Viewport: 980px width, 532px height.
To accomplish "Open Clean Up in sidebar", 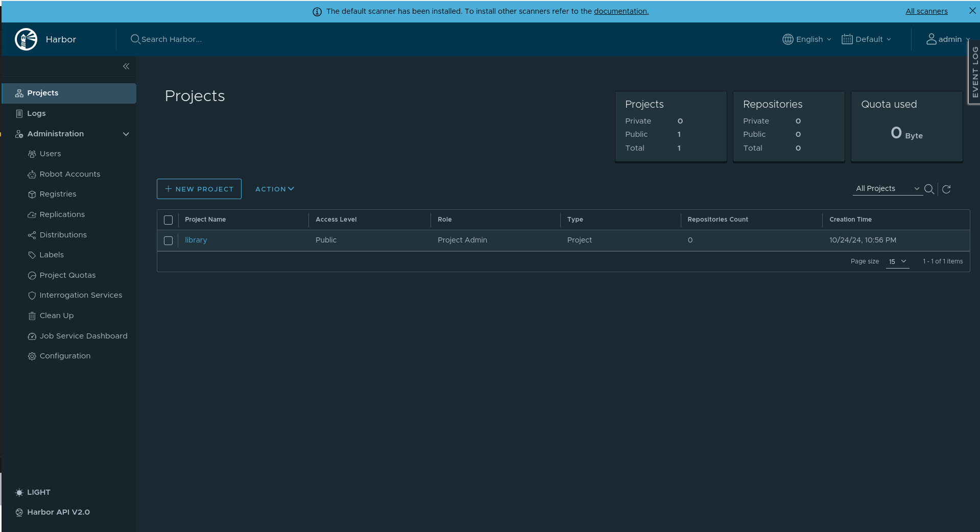I will click(56, 316).
